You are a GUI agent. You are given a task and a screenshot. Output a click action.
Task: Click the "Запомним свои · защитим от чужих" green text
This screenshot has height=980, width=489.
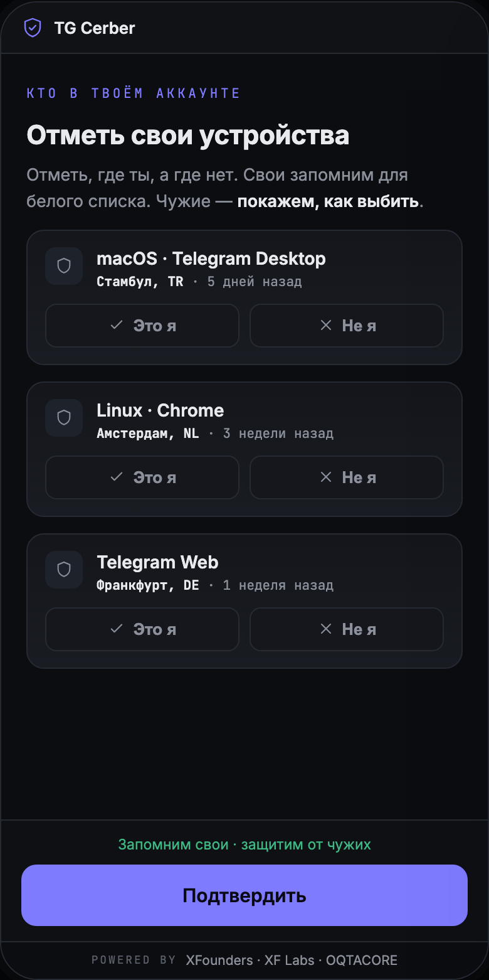click(244, 844)
